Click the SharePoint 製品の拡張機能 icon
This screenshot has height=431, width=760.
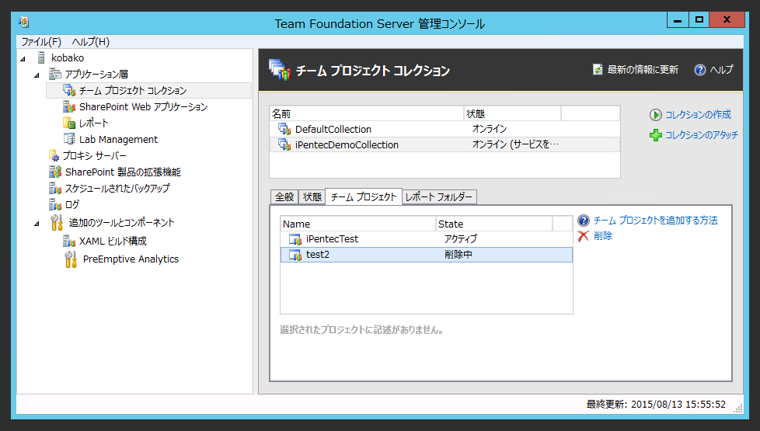tap(55, 172)
